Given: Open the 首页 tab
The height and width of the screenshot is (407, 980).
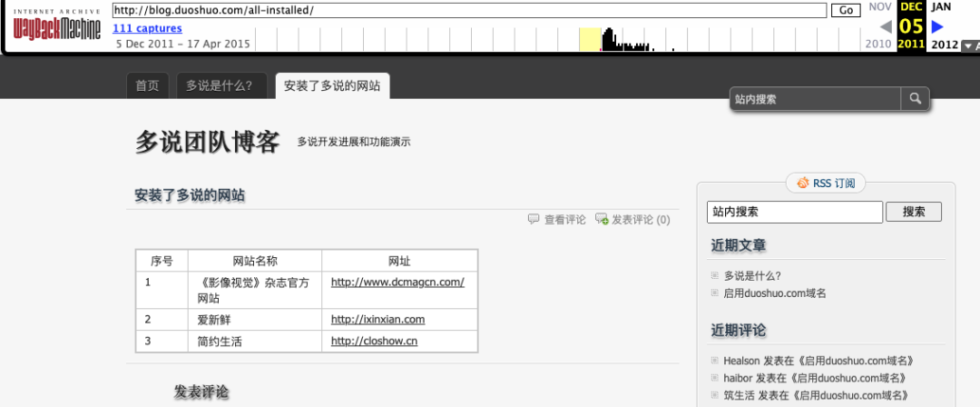Looking at the screenshot, I should pos(147,86).
